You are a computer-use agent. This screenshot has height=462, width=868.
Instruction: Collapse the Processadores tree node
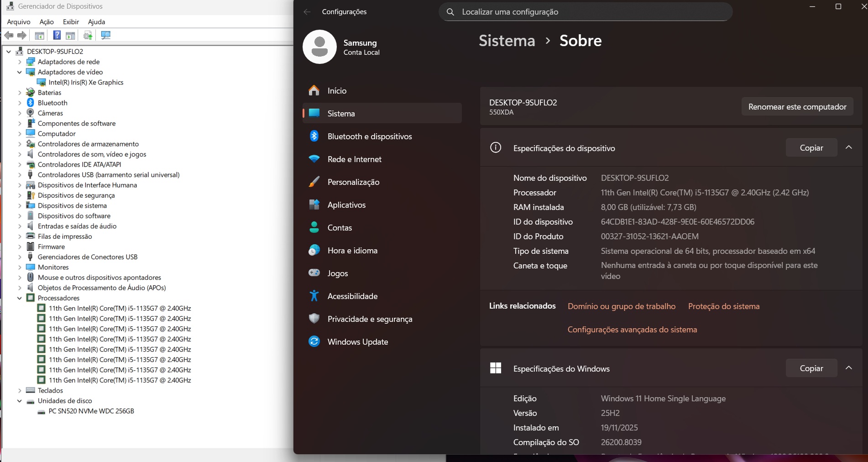[20, 298]
